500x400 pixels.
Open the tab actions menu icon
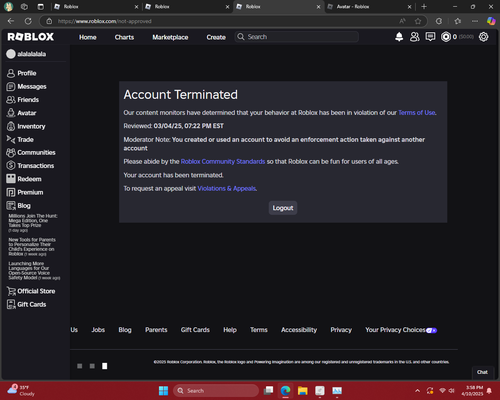tap(41, 6)
